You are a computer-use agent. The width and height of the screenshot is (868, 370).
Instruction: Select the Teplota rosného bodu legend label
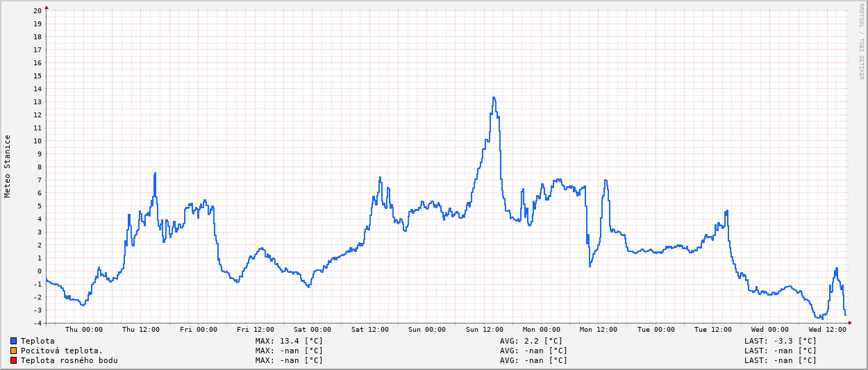tap(69, 360)
